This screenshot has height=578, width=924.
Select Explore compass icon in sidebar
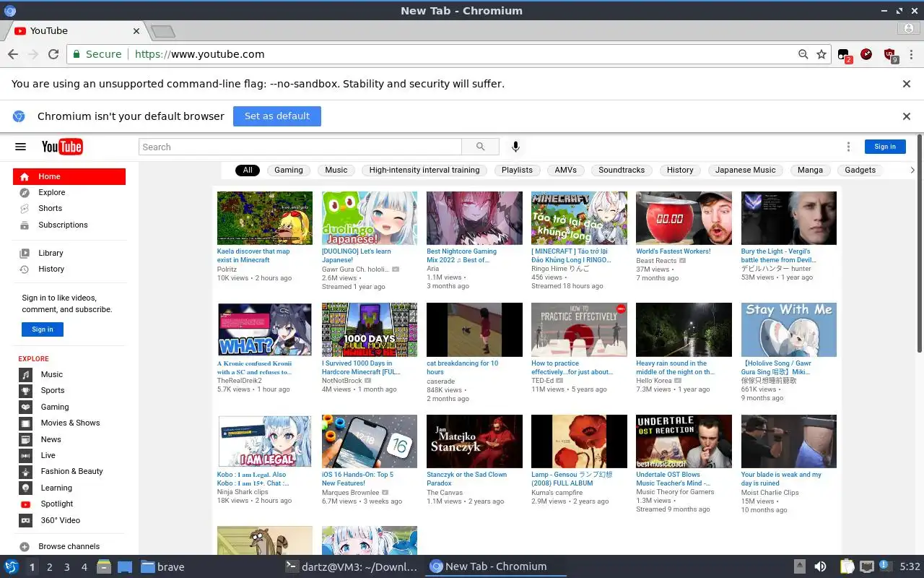pos(25,192)
